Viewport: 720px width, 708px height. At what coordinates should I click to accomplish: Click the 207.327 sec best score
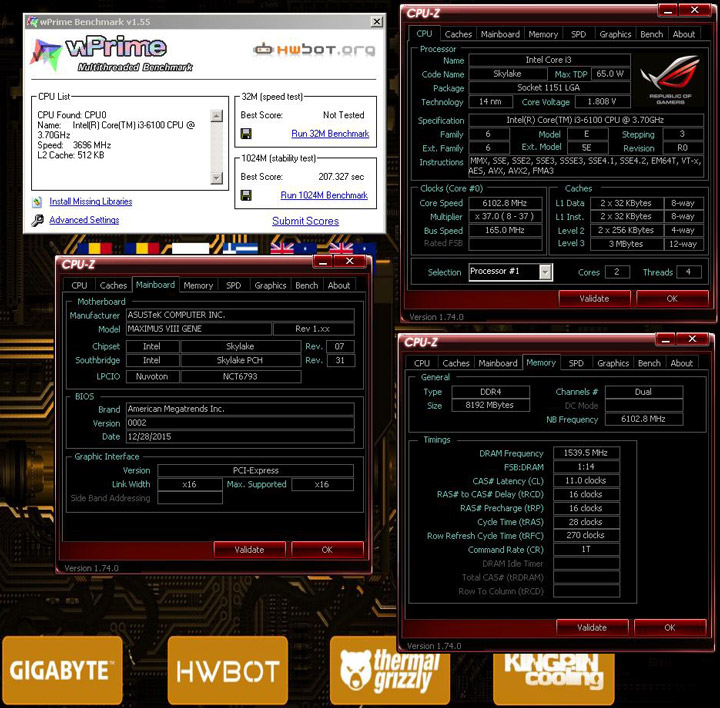(x=341, y=177)
